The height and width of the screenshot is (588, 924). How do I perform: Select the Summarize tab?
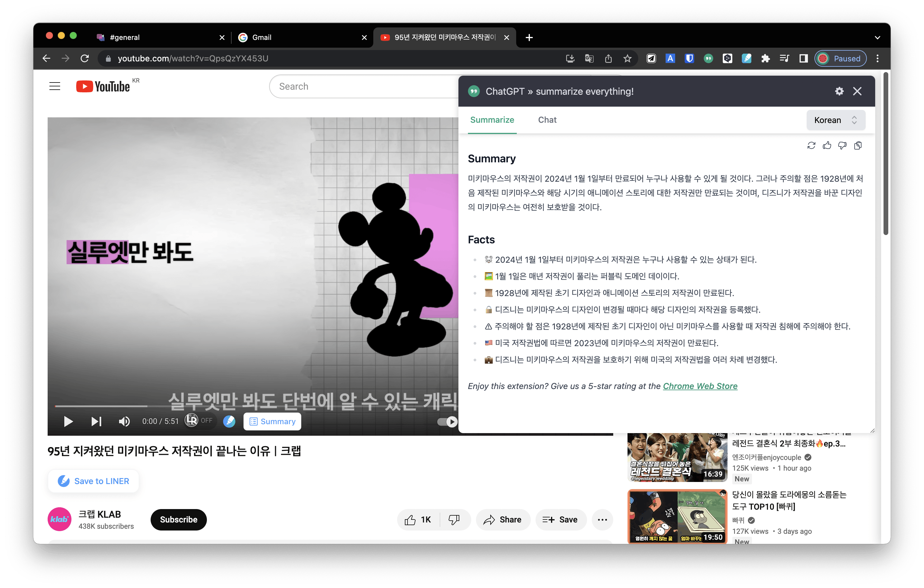point(492,120)
